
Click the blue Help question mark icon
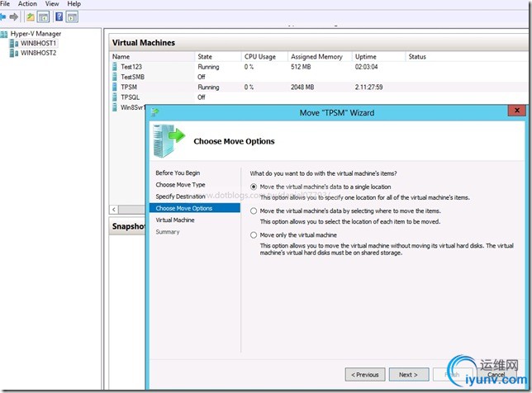[x=59, y=17]
